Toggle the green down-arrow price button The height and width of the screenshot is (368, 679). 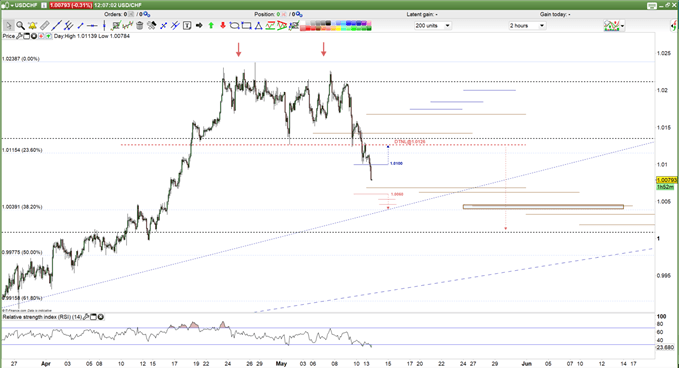pyautogui.click(x=48, y=36)
